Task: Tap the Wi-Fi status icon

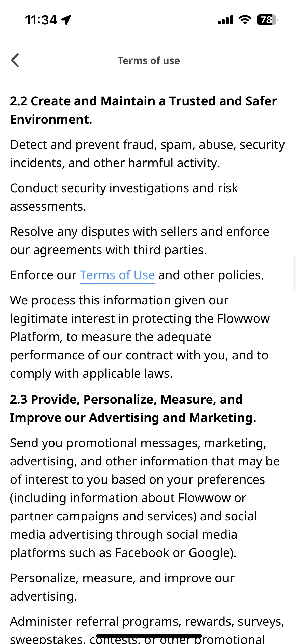Action: point(245,20)
